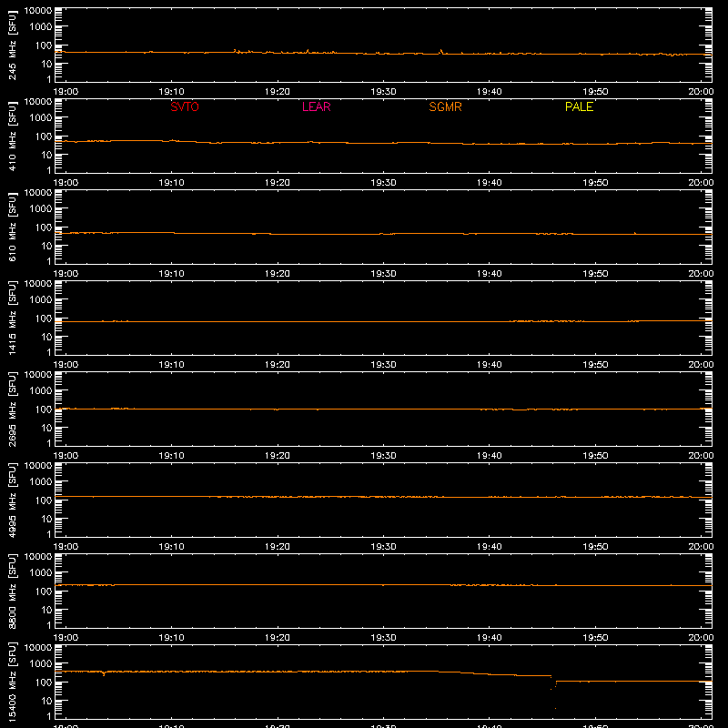Click the 10 label on 8800 MHz axis
Viewport: 728px width, 728px height.
(x=46, y=610)
